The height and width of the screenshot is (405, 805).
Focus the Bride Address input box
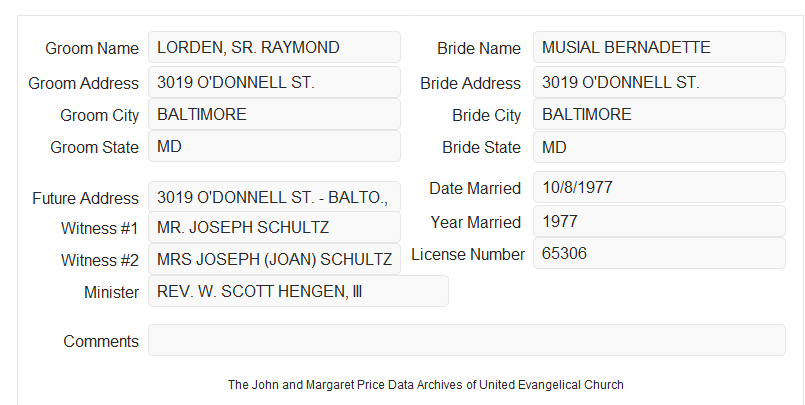point(659,82)
